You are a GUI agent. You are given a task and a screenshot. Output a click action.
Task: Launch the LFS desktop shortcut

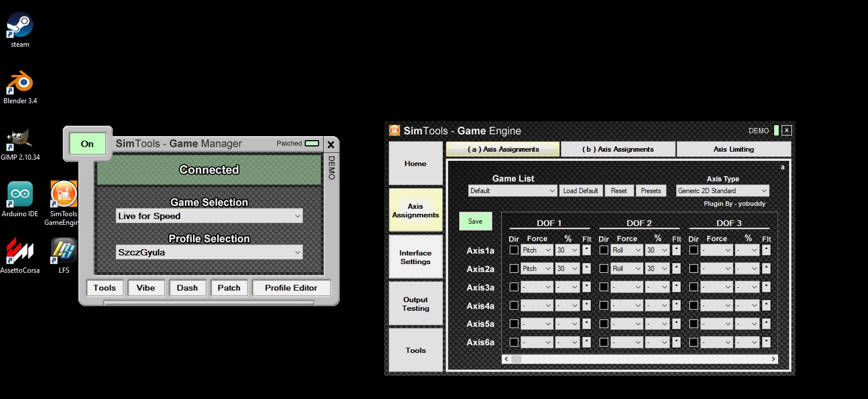[63, 255]
